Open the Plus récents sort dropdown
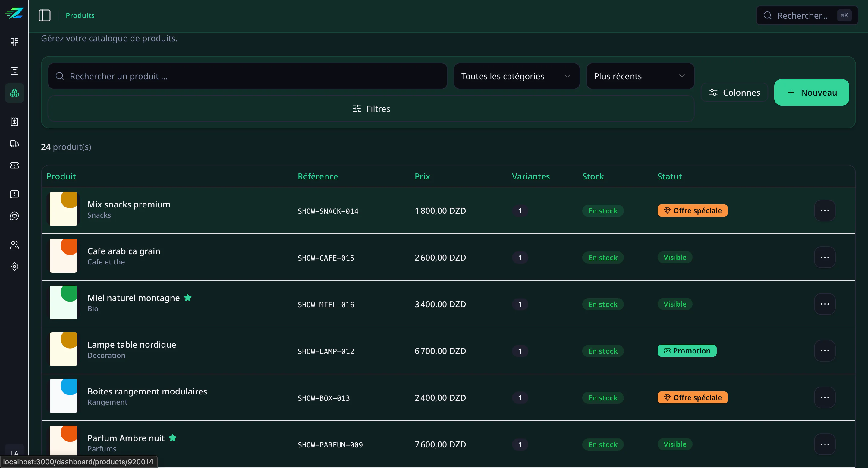Image resolution: width=868 pixels, height=468 pixels. 640,76
